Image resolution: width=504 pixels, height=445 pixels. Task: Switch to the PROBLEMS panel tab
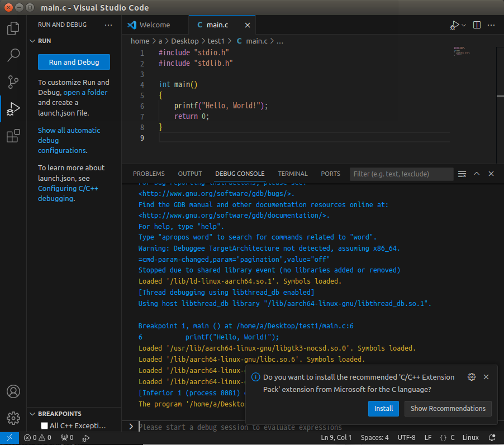[x=149, y=174]
